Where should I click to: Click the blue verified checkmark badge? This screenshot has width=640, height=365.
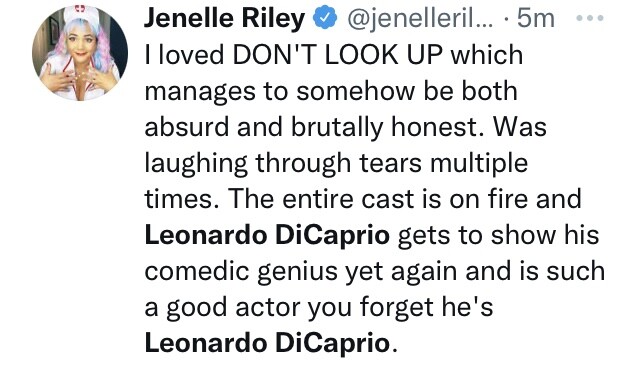point(325,18)
